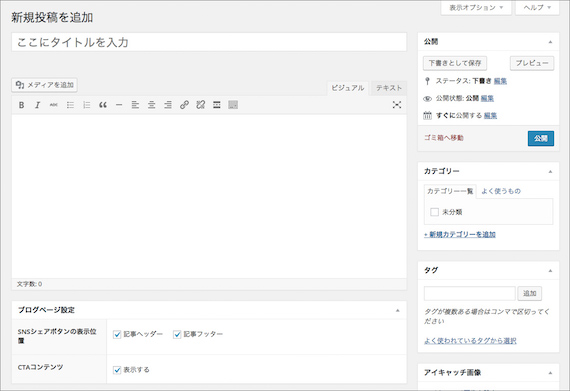Toggle italic formatting in editor toolbar
The height and width of the screenshot is (391, 570).
coord(37,105)
